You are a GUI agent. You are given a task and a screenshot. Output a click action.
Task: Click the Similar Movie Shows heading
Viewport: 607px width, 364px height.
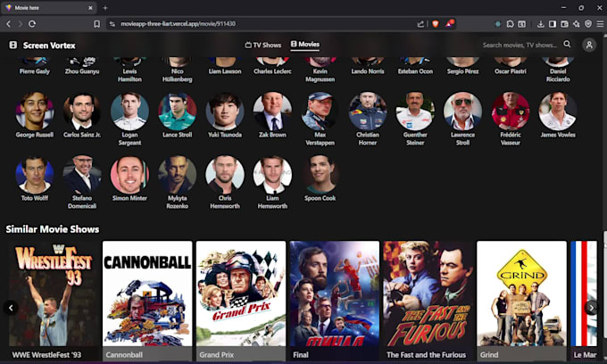tap(53, 229)
